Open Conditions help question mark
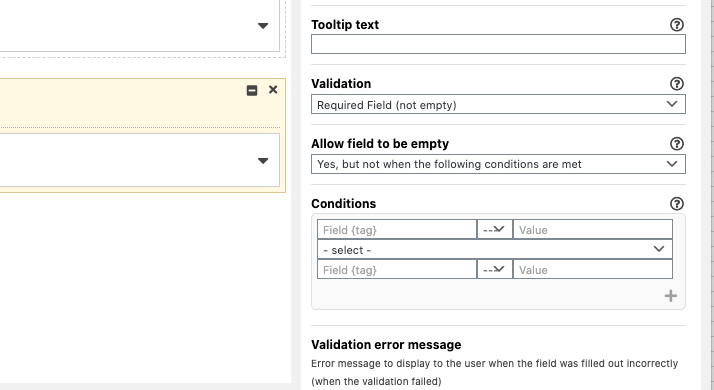Screen dimensions: 714x390 [677, 204]
